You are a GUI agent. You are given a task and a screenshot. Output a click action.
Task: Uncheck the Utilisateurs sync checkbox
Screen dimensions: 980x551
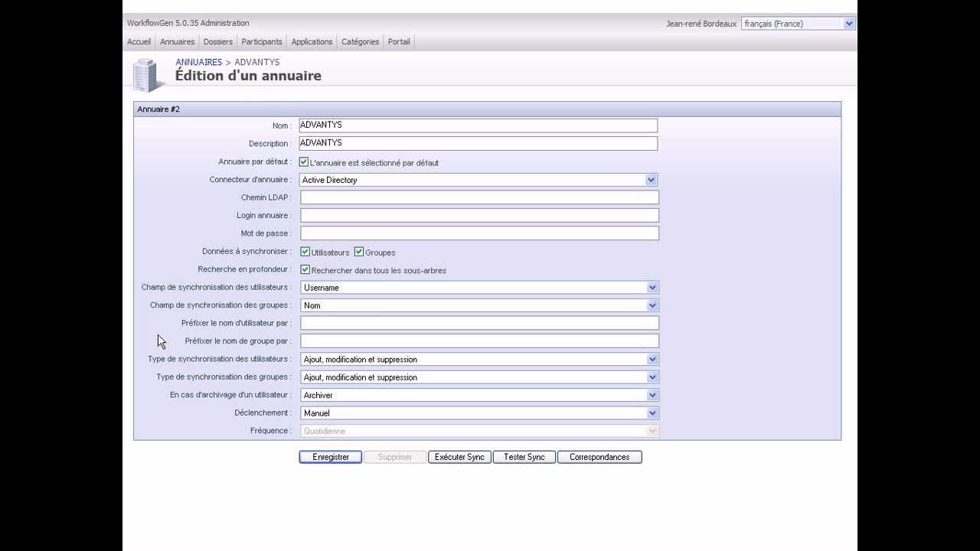click(305, 252)
